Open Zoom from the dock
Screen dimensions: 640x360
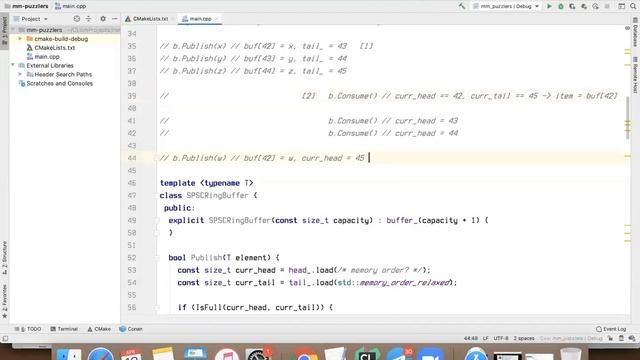coord(430,354)
